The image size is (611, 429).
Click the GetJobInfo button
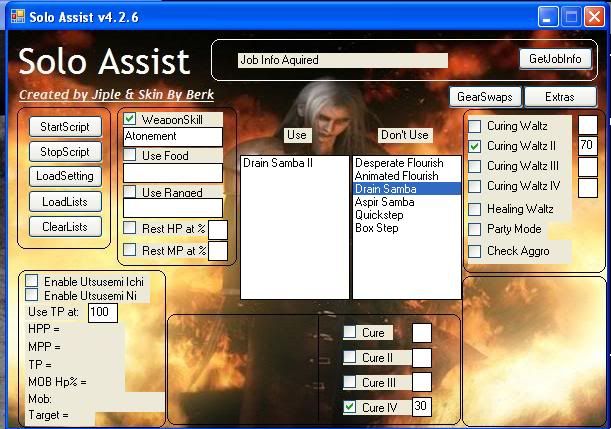click(x=555, y=59)
